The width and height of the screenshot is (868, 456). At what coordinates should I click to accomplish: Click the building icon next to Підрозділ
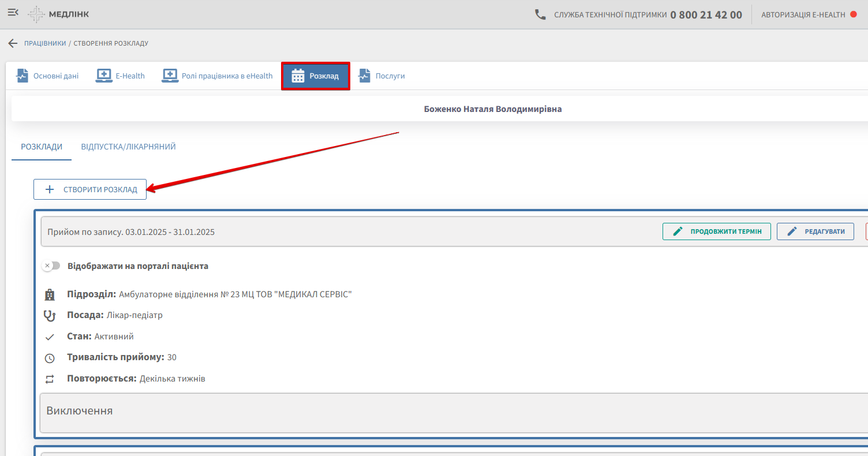click(x=50, y=295)
